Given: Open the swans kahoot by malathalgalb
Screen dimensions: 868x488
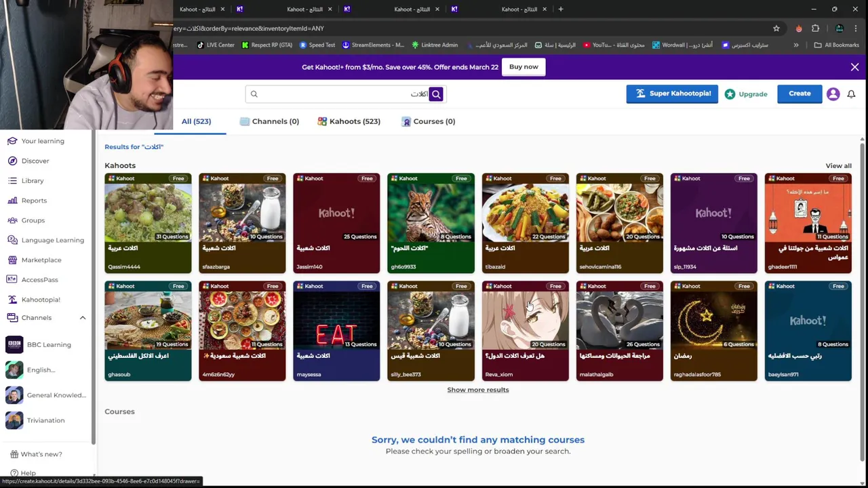Looking at the screenshot, I should click(x=619, y=331).
